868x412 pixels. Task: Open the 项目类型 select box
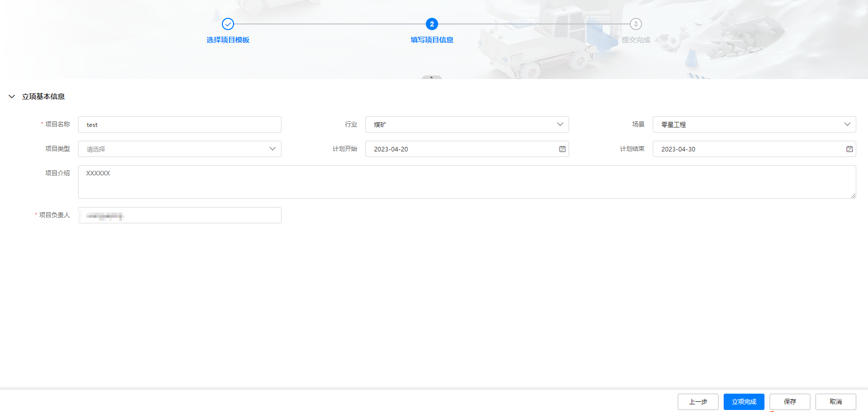click(x=180, y=149)
